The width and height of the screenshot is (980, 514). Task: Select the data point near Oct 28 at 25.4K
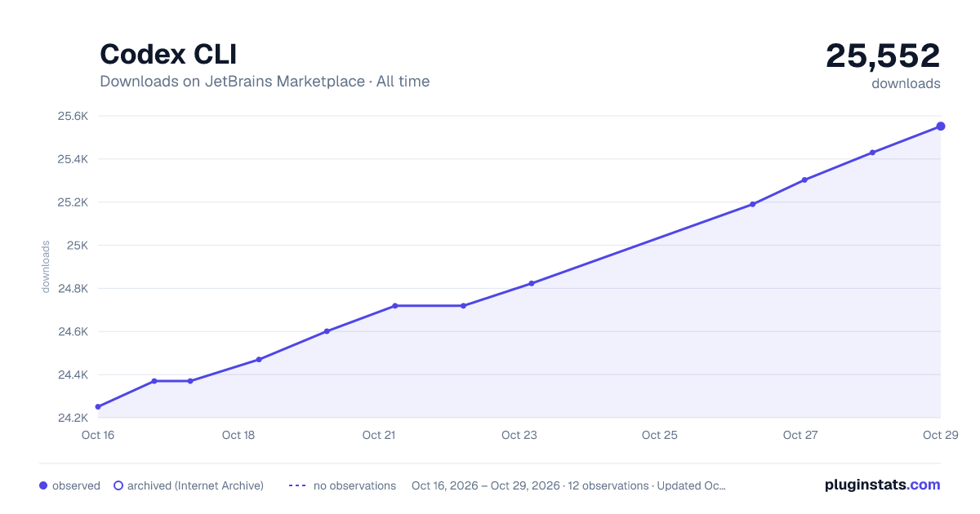872,153
